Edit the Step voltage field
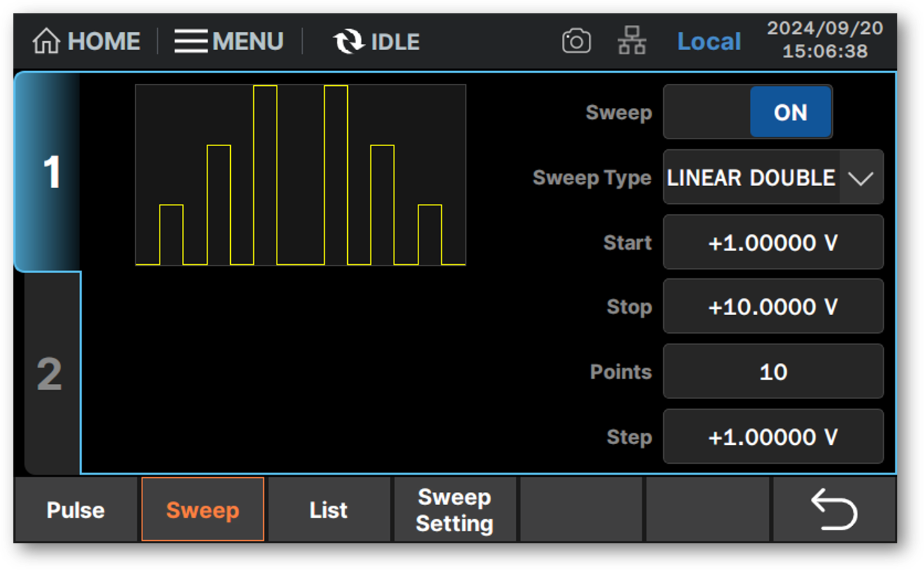924x570 pixels. click(773, 437)
